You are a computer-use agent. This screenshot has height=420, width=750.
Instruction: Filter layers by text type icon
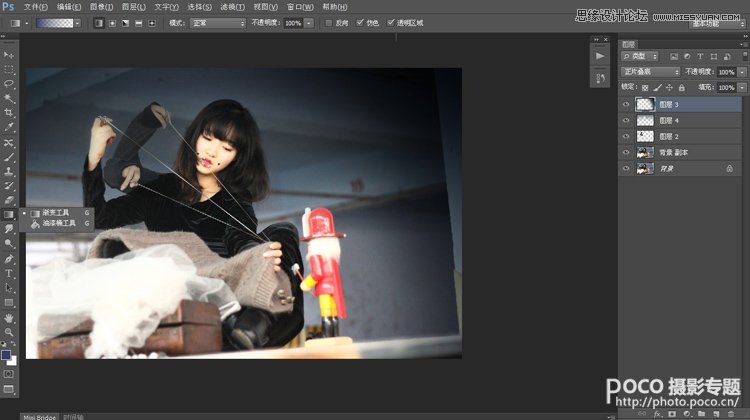pos(700,56)
